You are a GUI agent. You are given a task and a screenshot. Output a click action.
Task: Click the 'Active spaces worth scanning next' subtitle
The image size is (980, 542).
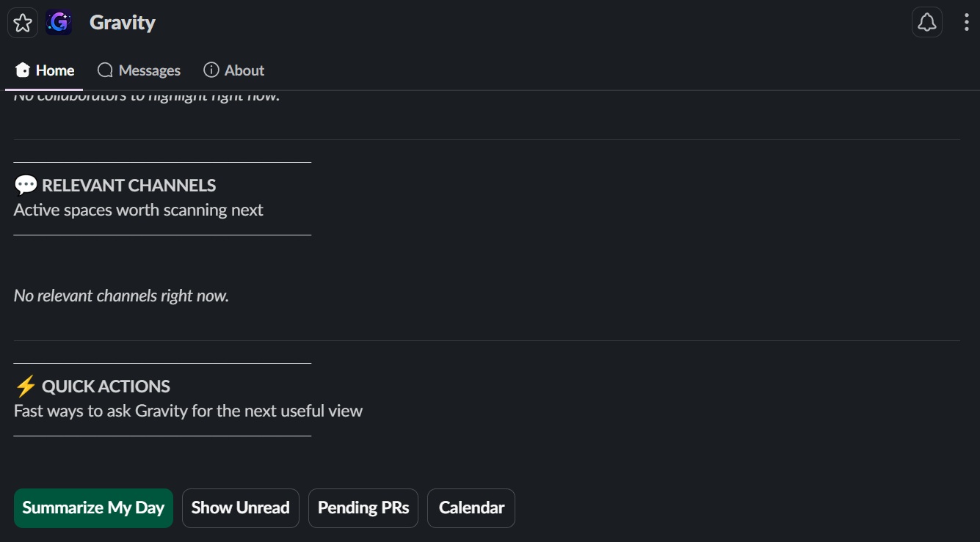(139, 210)
